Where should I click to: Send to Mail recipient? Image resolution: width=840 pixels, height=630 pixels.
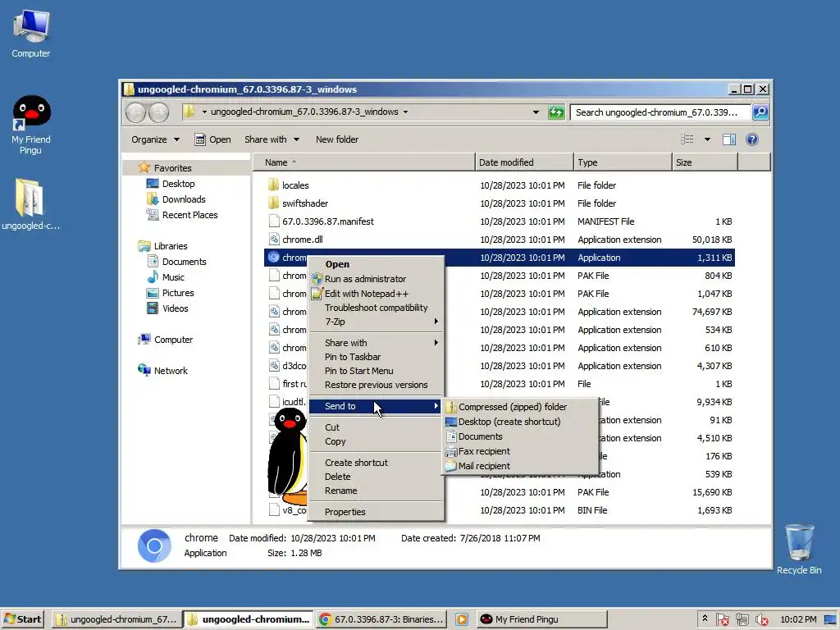pyautogui.click(x=519, y=466)
